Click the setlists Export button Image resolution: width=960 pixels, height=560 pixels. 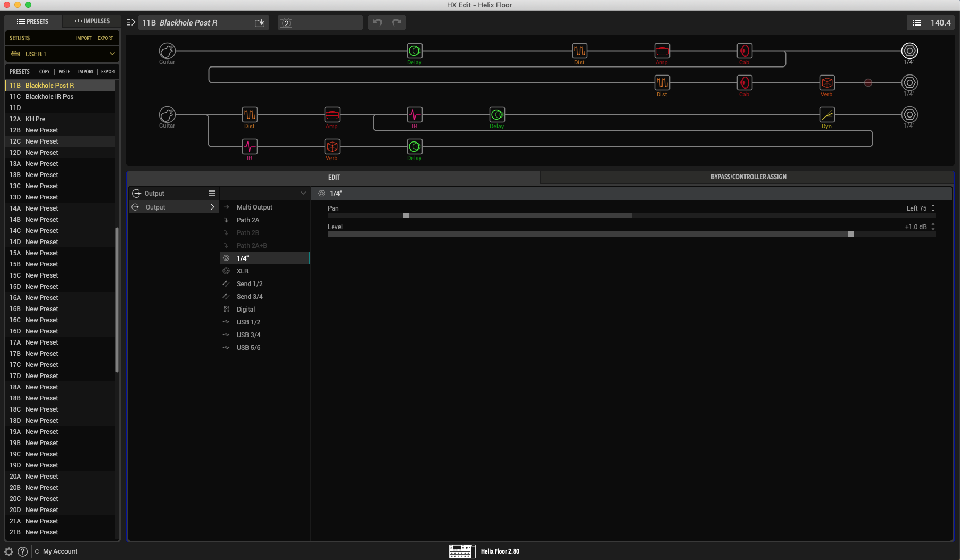(105, 38)
